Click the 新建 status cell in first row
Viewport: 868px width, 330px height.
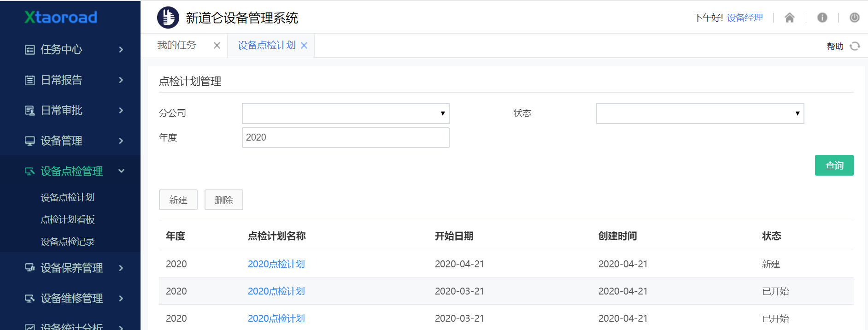(x=771, y=264)
